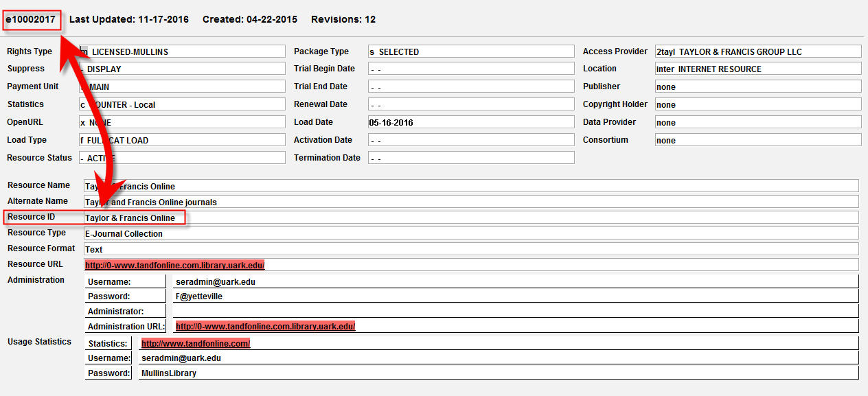
Task: Open the Administration URL link
Action: point(266,327)
